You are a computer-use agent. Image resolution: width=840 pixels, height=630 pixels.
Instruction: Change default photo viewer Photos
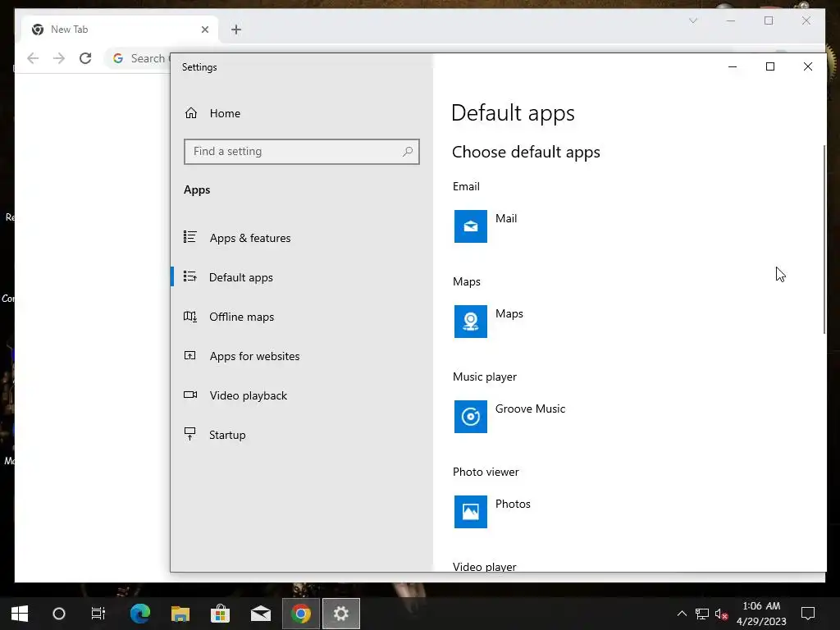pyautogui.click(x=513, y=504)
